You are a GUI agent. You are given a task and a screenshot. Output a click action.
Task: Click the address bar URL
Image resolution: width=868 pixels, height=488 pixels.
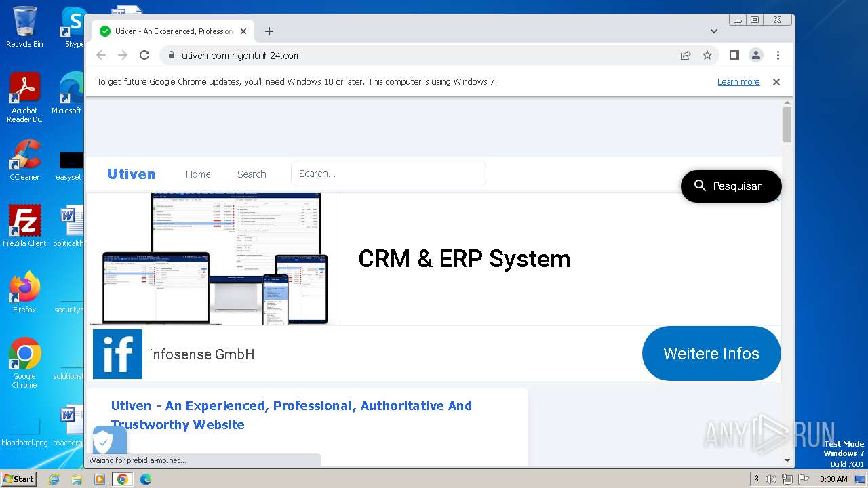(x=241, y=56)
